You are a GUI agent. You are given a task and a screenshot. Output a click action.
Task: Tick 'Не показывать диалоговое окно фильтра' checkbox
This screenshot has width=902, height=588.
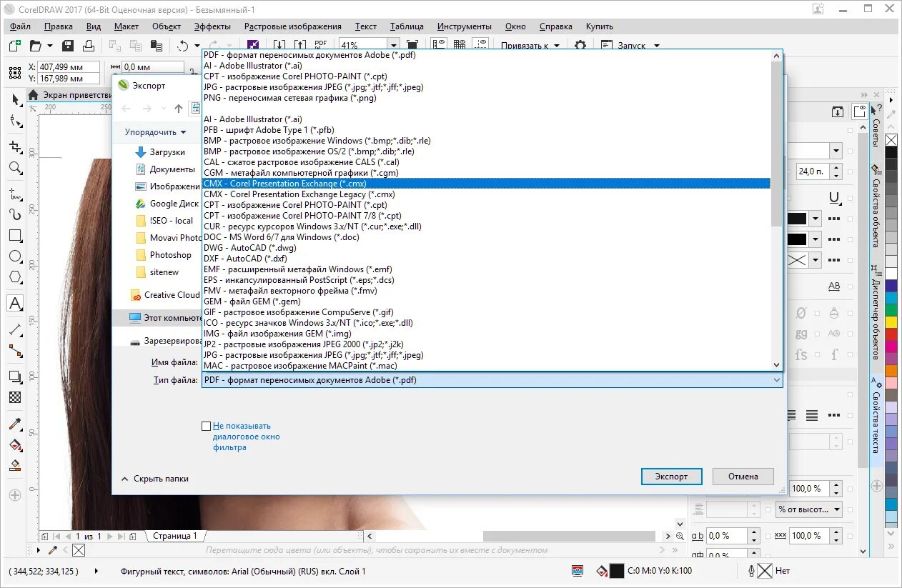pos(206,426)
